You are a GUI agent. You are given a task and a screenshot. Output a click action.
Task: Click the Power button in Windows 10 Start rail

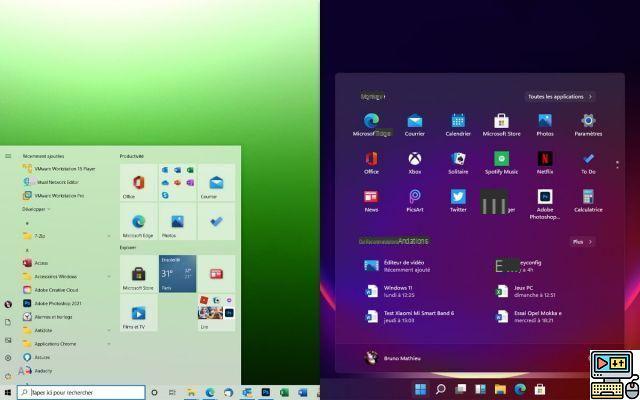coord(8,376)
